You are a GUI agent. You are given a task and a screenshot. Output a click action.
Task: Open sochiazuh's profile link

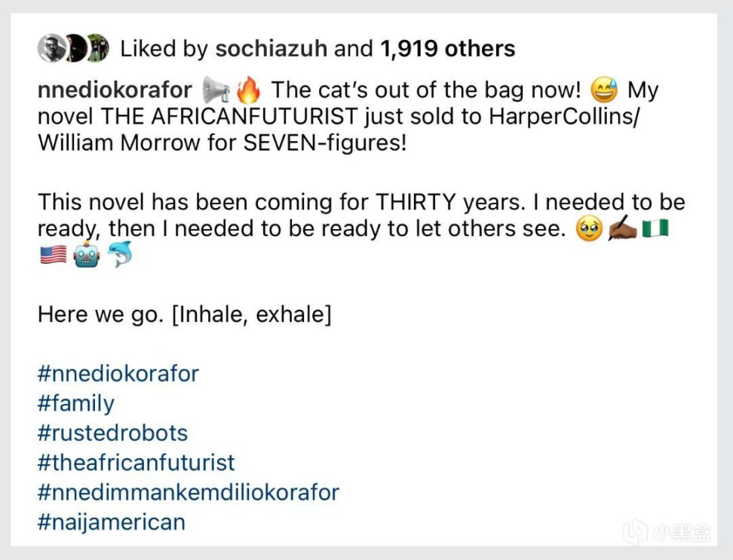tap(271, 48)
